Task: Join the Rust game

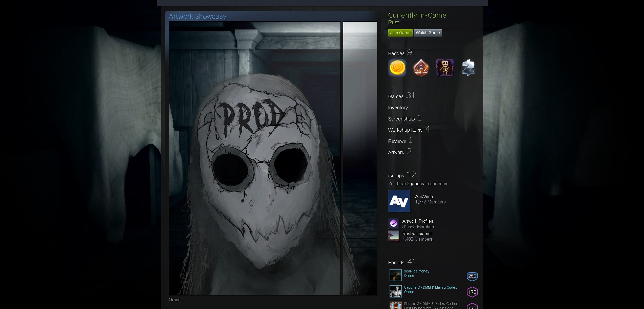Action: (400, 33)
